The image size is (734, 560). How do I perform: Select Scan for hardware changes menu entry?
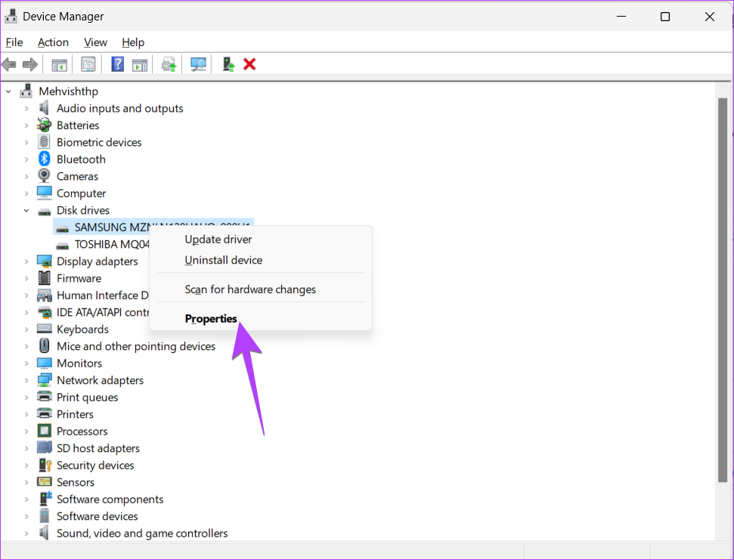click(261, 289)
